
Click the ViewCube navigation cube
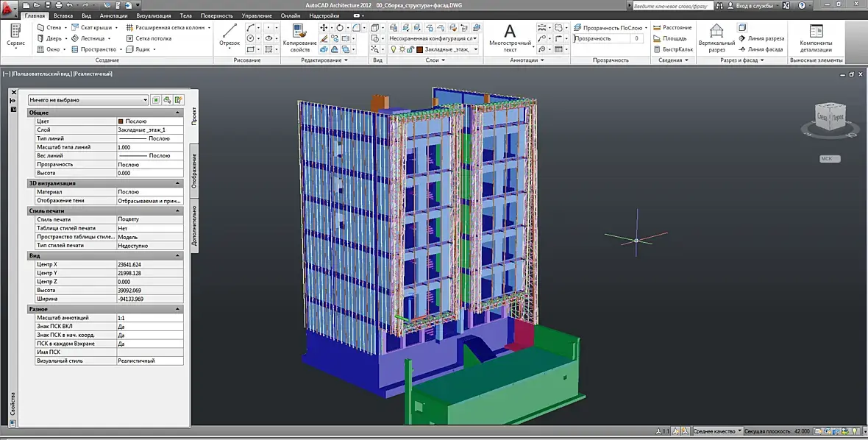point(830,116)
